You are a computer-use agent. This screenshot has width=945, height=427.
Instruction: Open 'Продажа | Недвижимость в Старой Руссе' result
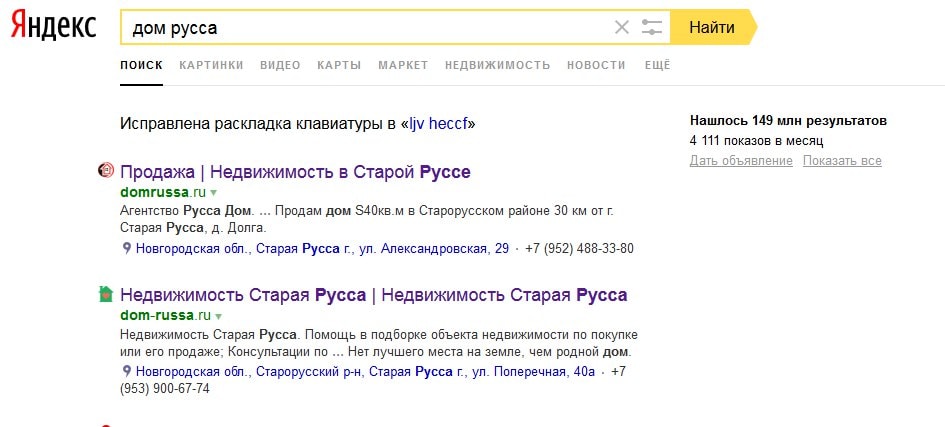click(295, 171)
